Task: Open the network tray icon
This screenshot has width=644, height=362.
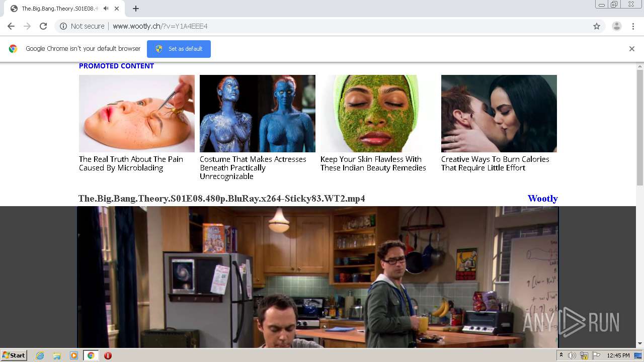Action: point(584,355)
